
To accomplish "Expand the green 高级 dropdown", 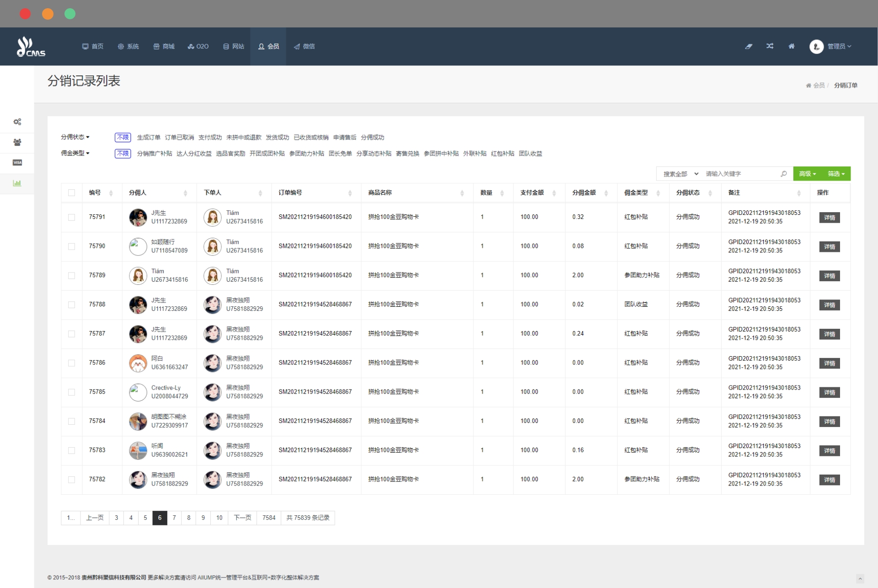I will 807,174.
